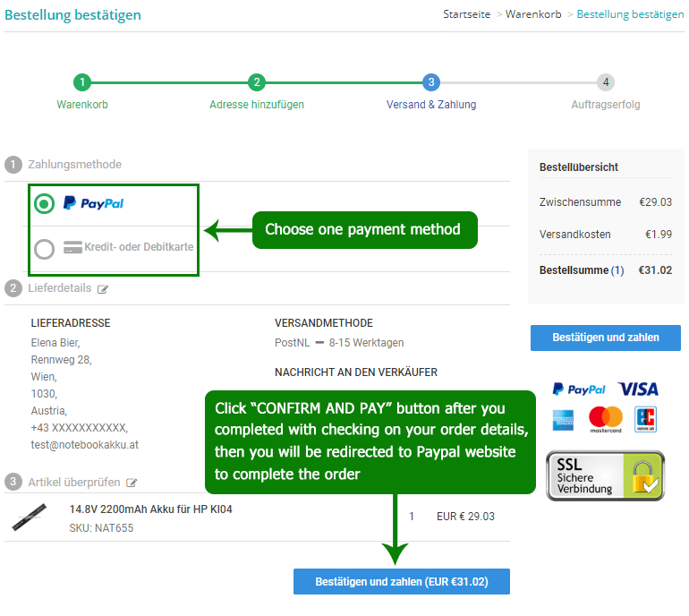The width and height of the screenshot is (689, 616).
Task: Go to step 2 Adresse hinzufügen
Action: pos(257,82)
